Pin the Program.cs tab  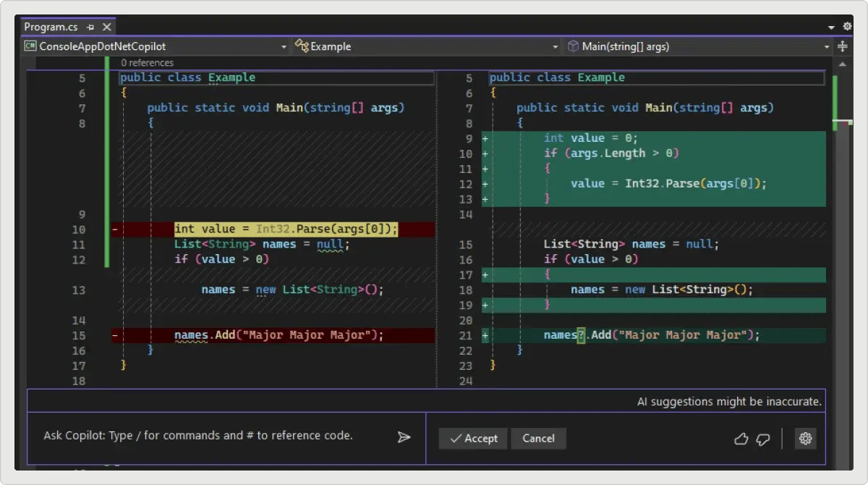[90, 27]
